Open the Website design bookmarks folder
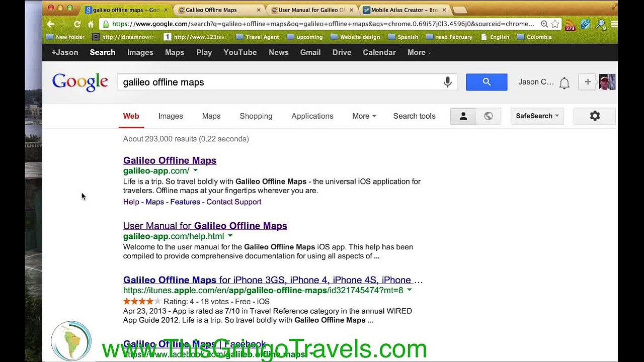 (x=355, y=37)
